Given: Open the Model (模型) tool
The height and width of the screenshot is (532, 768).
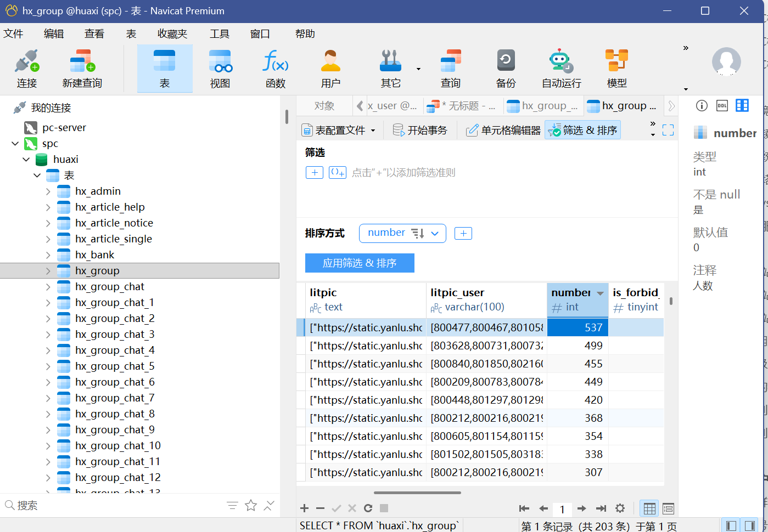Looking at the screenshot, I should tap(616, 69).
